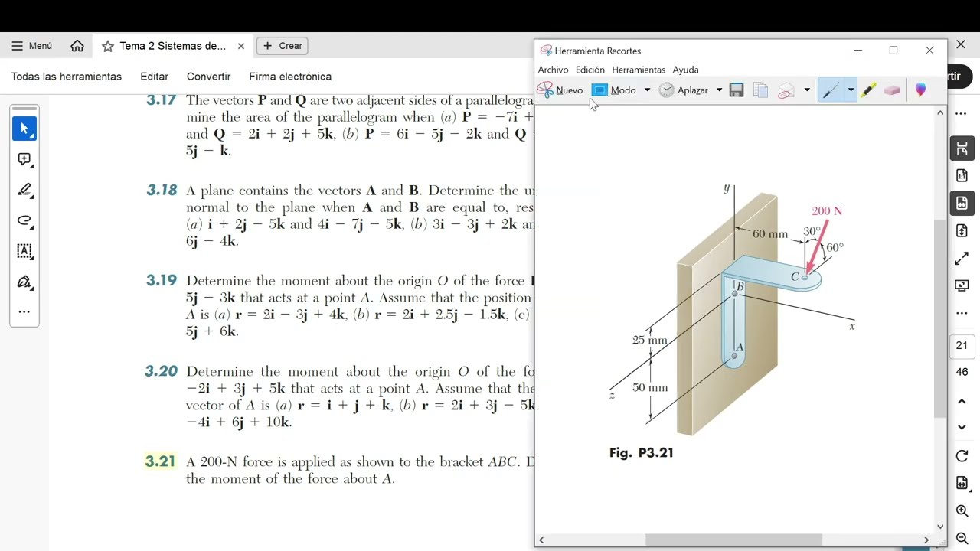Select the eraser in Snipping Tool

pos(892,90)
